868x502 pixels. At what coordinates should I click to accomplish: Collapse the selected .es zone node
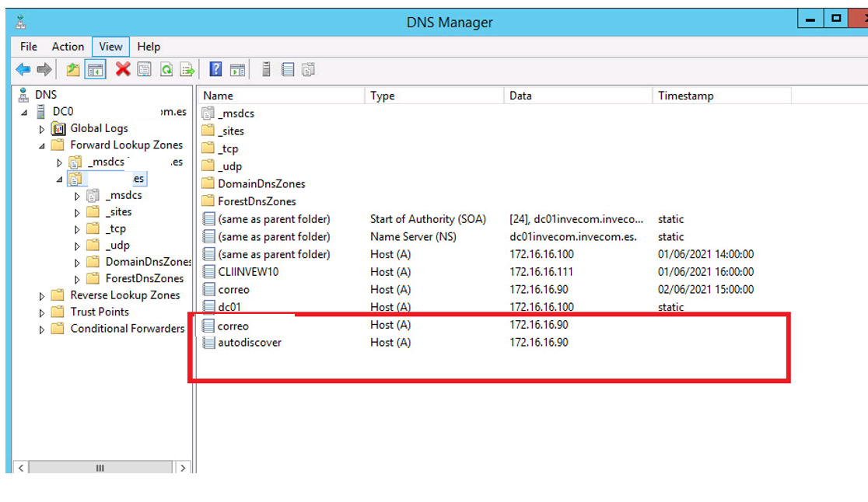59,180
